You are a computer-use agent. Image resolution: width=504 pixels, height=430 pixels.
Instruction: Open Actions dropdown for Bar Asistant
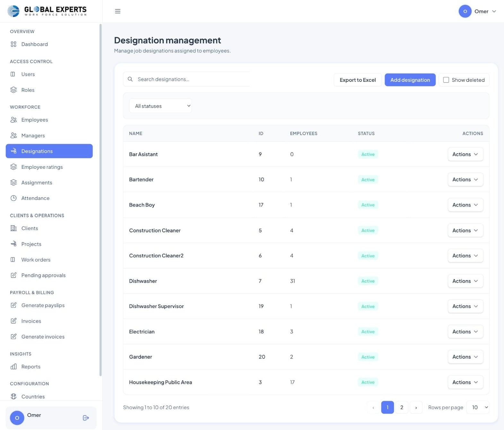(x=465, y=154)
